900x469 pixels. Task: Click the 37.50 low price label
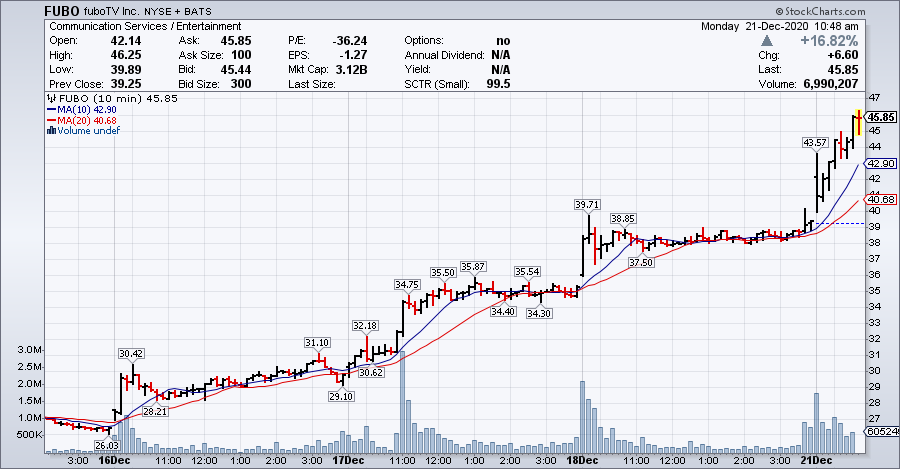641,262
